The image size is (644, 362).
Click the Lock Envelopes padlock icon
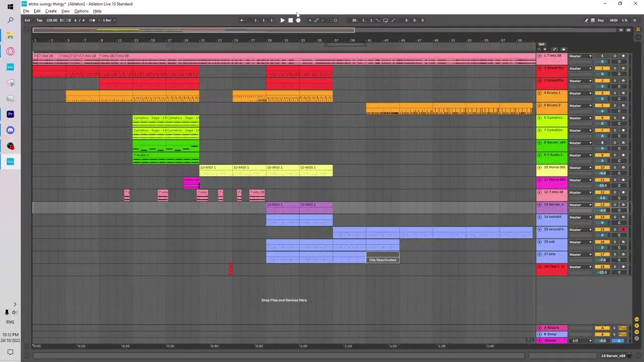563,49
